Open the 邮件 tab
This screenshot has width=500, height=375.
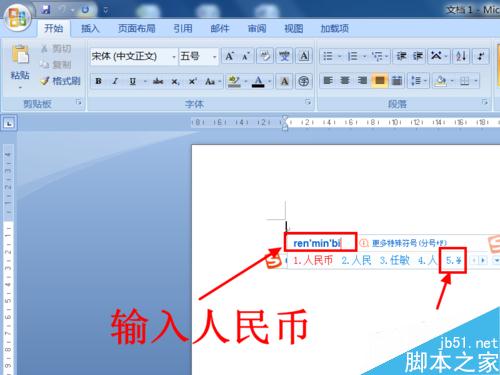220,29
